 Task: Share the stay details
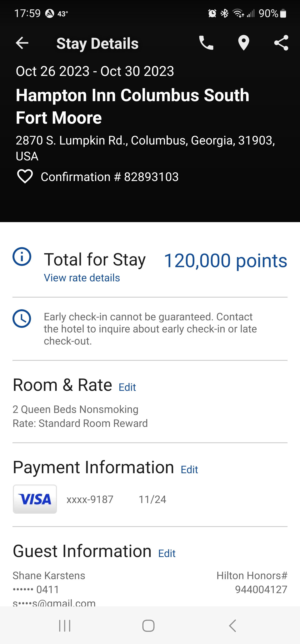281,43
